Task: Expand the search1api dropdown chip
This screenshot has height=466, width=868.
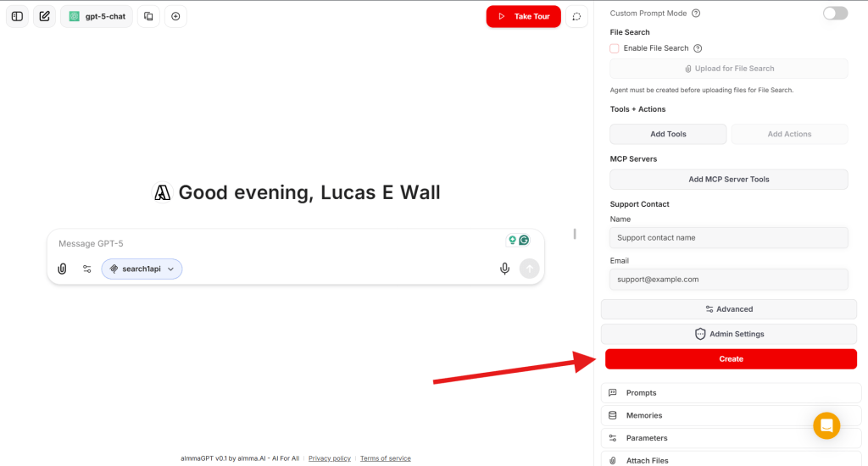Action: [x=142, y=269]
